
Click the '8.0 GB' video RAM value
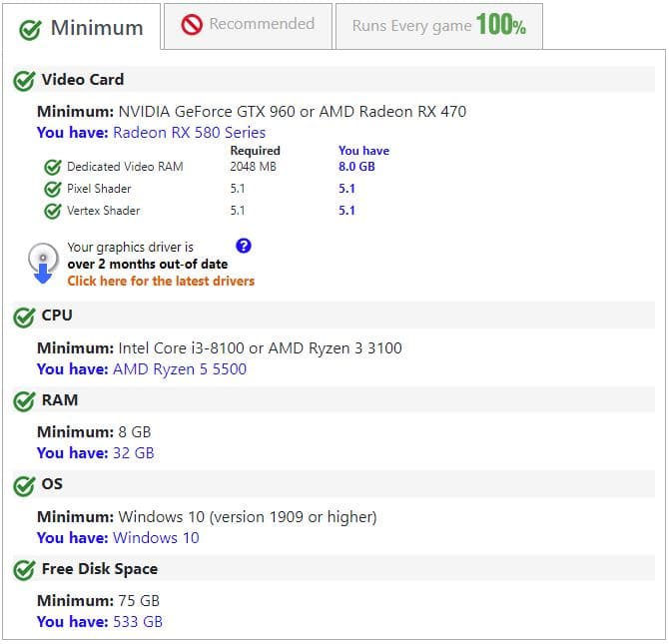[x=356, y=167]
